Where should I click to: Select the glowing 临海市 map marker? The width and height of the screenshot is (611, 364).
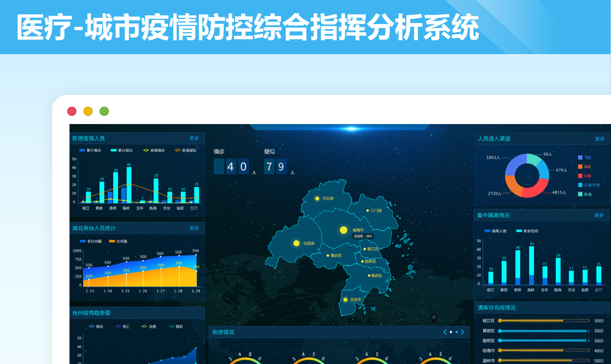(x=343, y=230)
